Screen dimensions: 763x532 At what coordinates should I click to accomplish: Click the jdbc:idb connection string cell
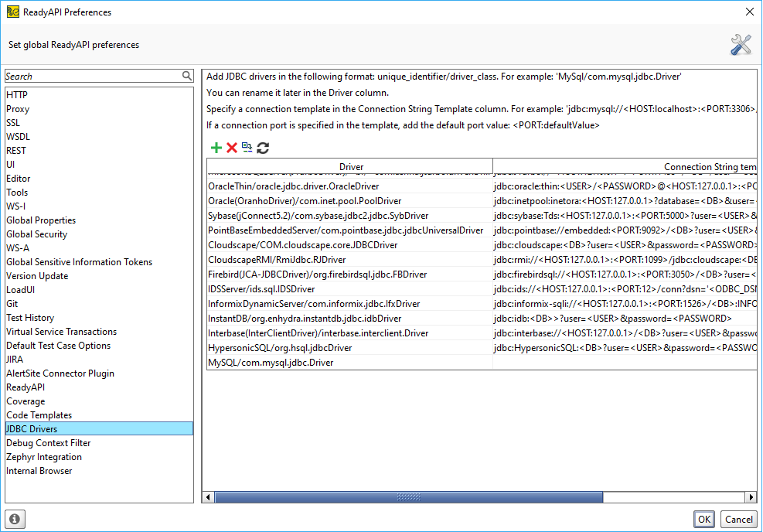coord(625,319)
